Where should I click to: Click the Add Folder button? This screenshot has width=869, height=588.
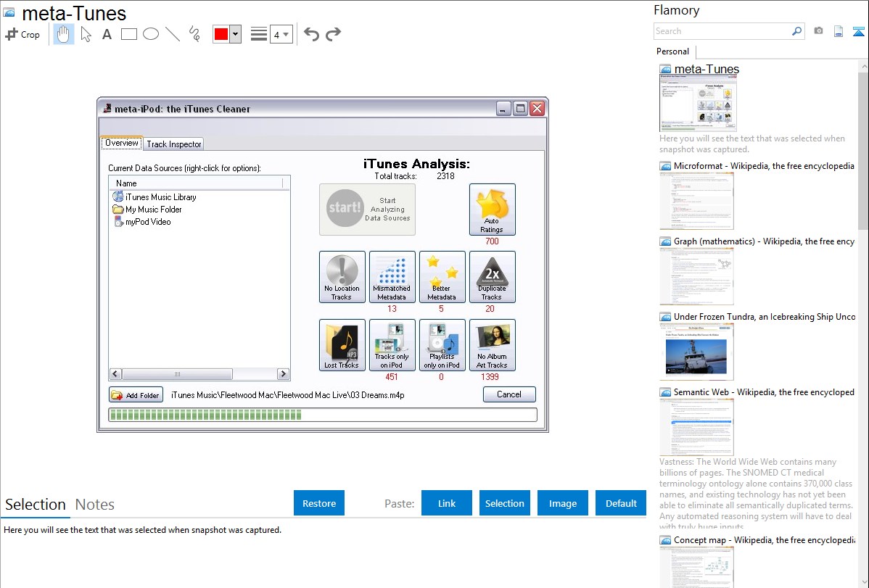[x=136, y=395]
